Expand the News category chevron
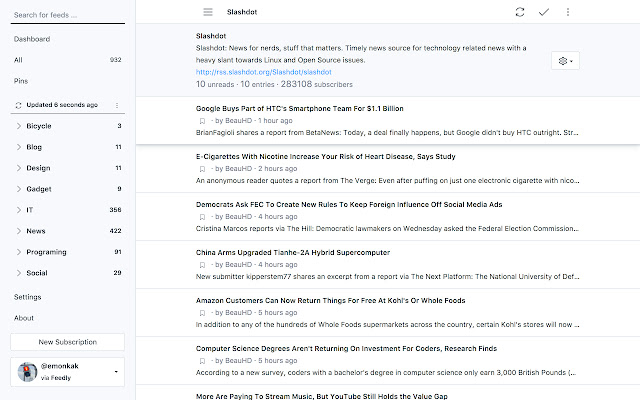The height and width of the screenshot is (400, 640). [19, 230]
